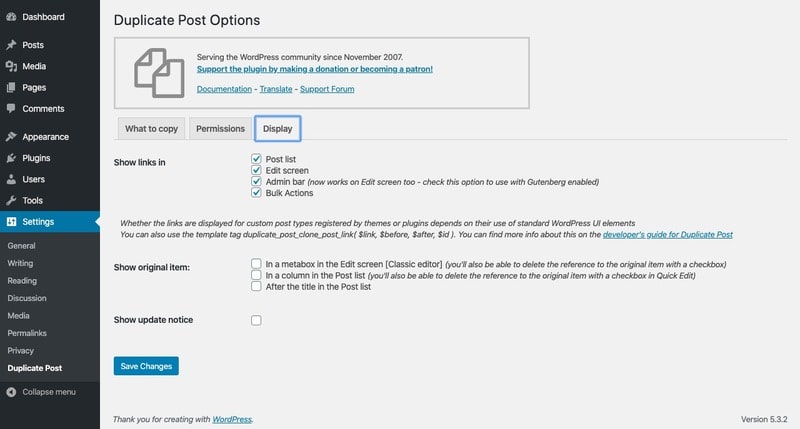Disable the Admin bar checkbox
The width and height of the screenshot is (800, 429).
(x=257, y=182)
